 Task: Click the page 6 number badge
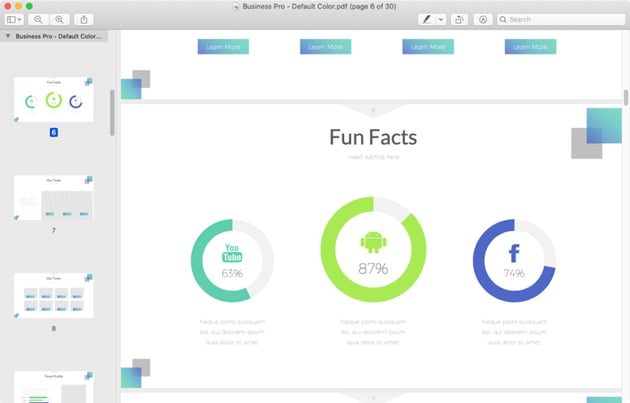(x=53, y=132)
